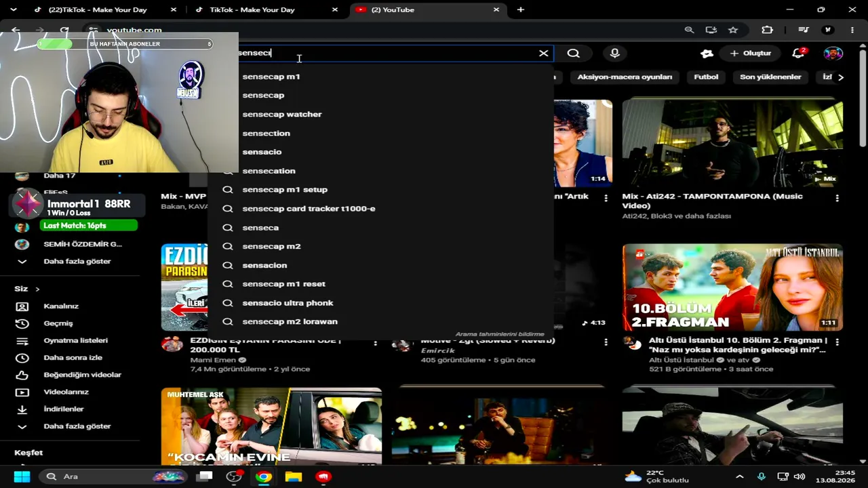Click the Chrome reload button

coord(64,30)
